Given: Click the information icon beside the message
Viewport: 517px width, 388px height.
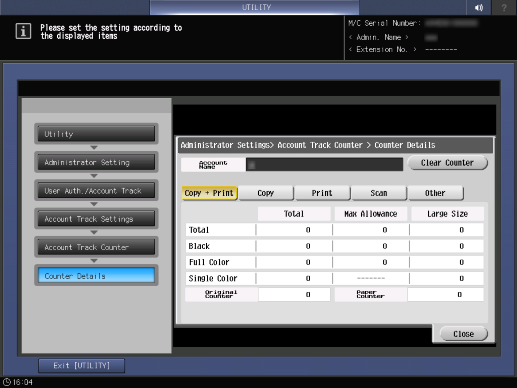Looking at the screenshot, I should 23,31.
